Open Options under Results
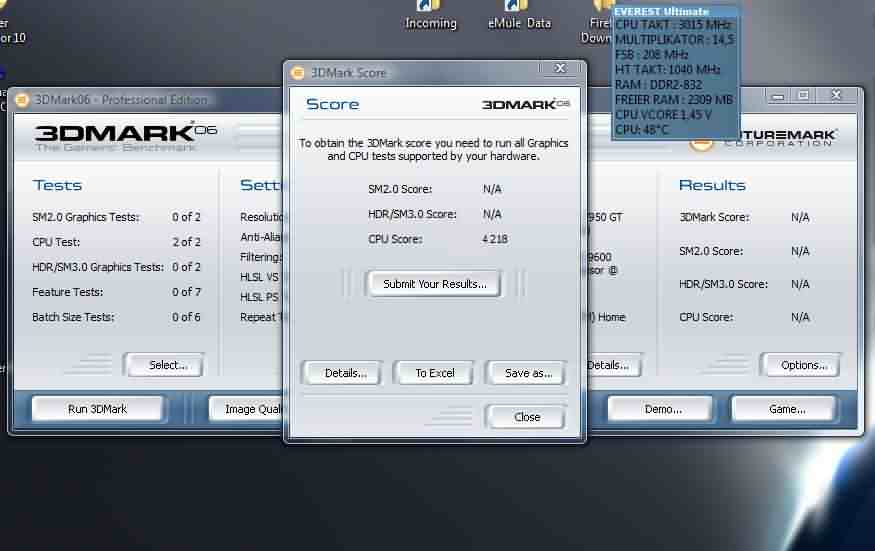The width and height of the screenshot is (875, 551). click(x=802, y=365)
